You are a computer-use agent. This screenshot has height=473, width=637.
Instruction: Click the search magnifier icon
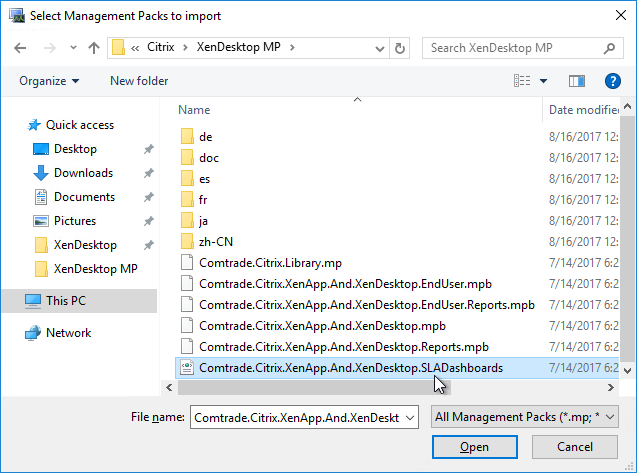609,48
